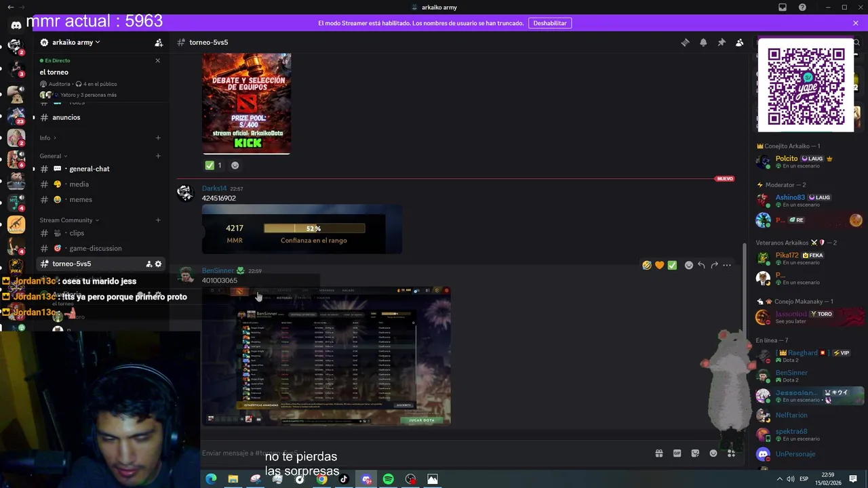Forward arrow icon on BenSinner message
The image size is (868, 488).
(x=714, y=265)
